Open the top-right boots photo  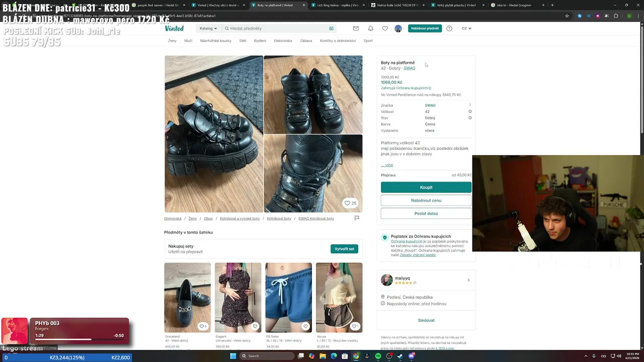click(313, 95)
